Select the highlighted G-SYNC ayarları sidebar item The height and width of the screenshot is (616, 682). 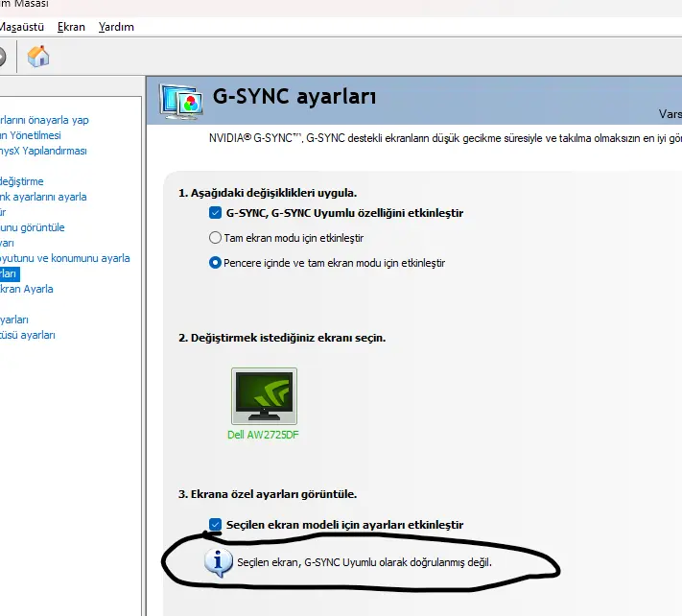(10, 273)
